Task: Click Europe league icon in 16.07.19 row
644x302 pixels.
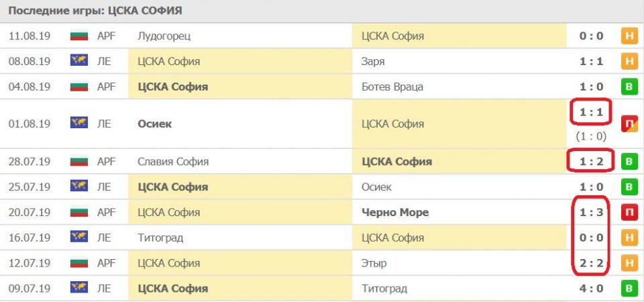Action: [78, 238]
